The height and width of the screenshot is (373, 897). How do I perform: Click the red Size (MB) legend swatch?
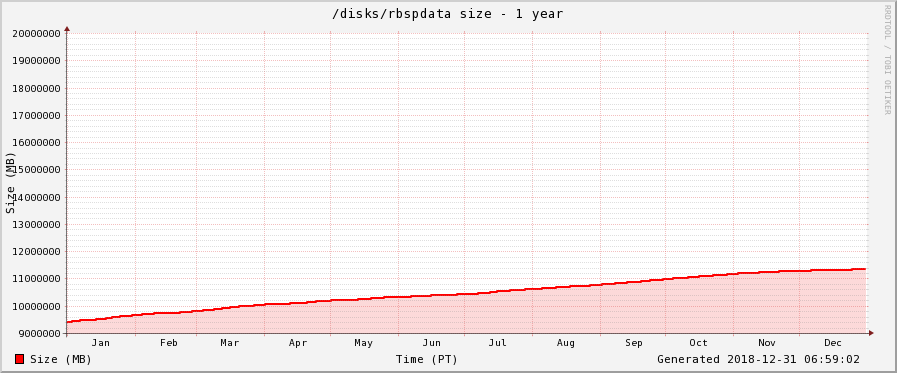click(x=19, y=359)
